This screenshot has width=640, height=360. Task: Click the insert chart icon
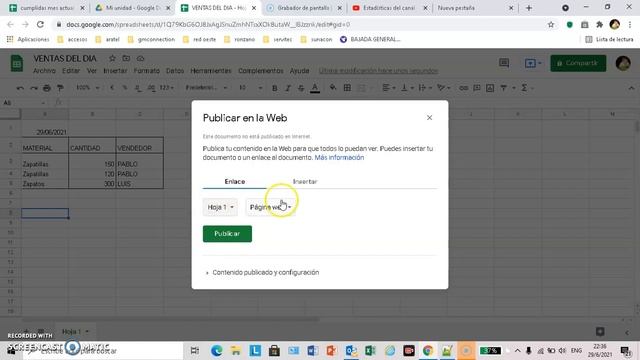[490, 88]
